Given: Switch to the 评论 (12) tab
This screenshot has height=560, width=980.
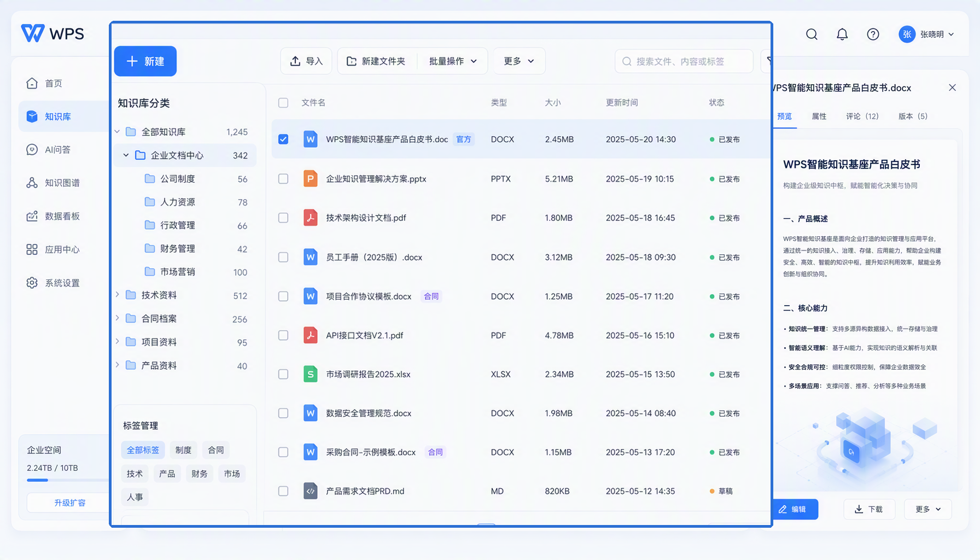Looking at the screenshot, I should [862, 116].
